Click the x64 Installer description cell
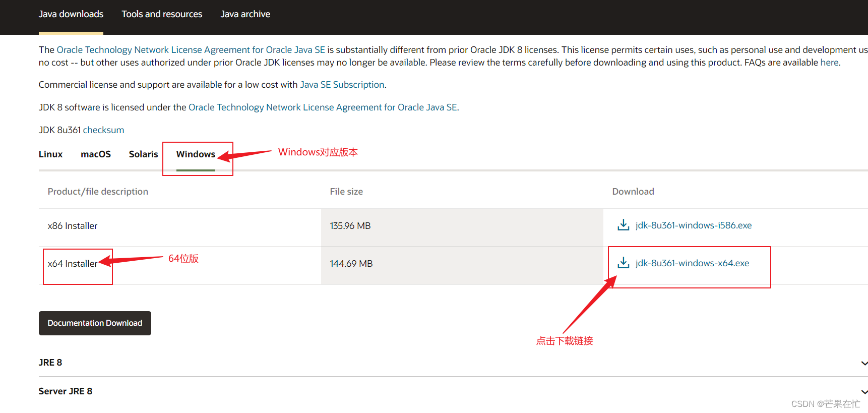The image size is (868, 413). tap(180, 266)
